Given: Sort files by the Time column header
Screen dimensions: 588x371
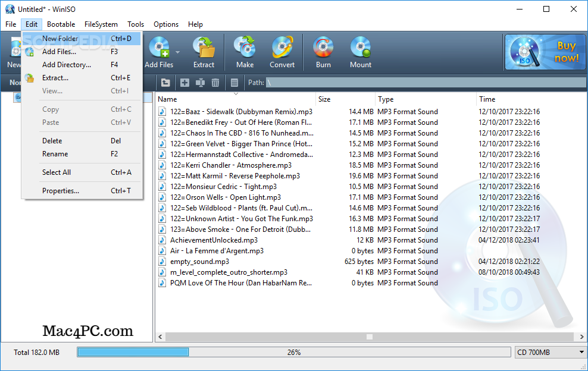Looking at the screenshot, I should (x=531, y=99).
